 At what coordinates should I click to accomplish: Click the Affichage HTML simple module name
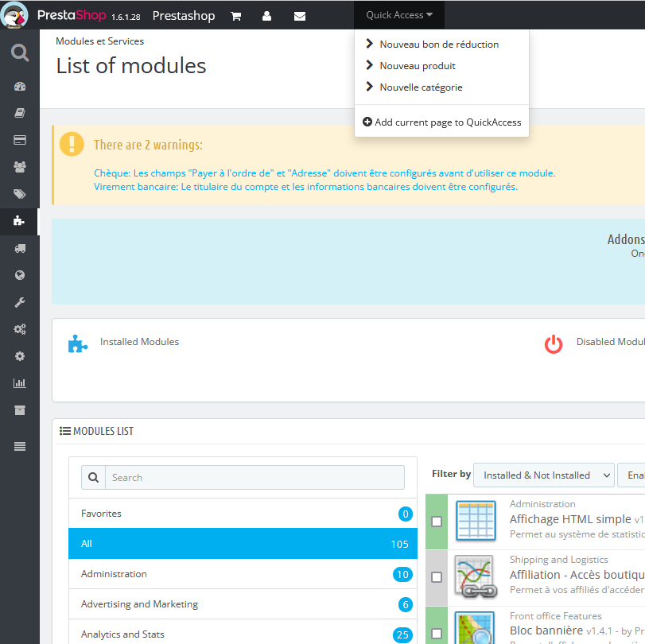tap(570, 519)
